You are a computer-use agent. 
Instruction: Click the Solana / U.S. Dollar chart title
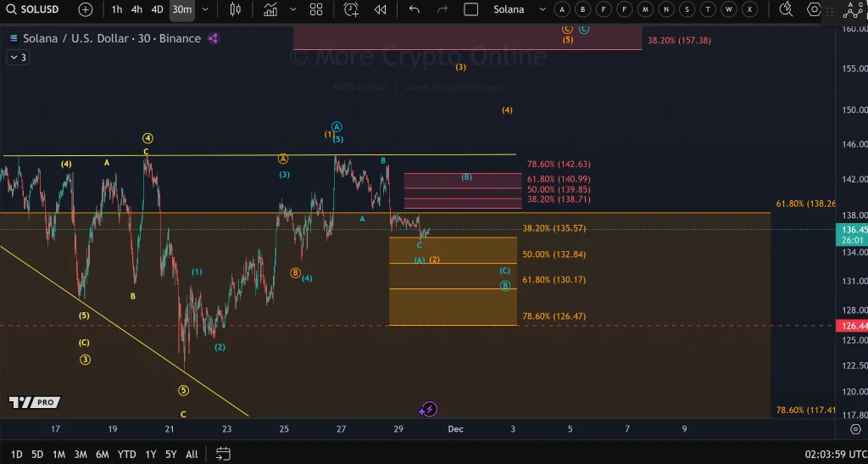point(112,38)
